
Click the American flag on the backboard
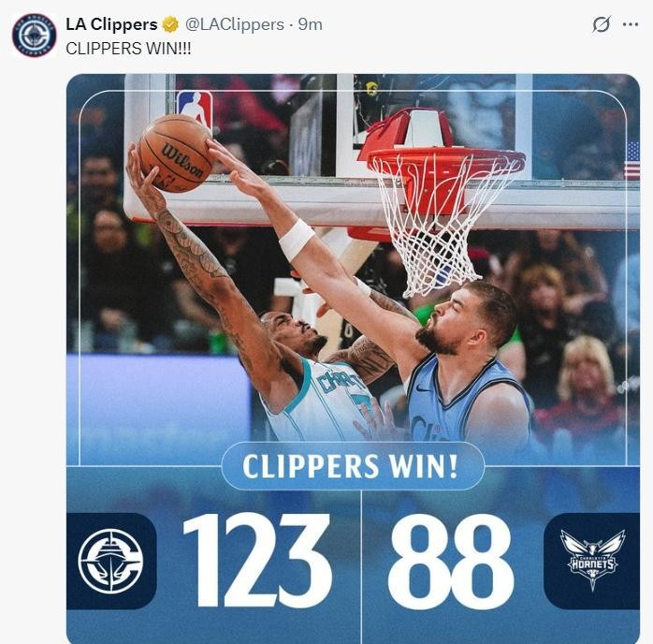(632, 160)
